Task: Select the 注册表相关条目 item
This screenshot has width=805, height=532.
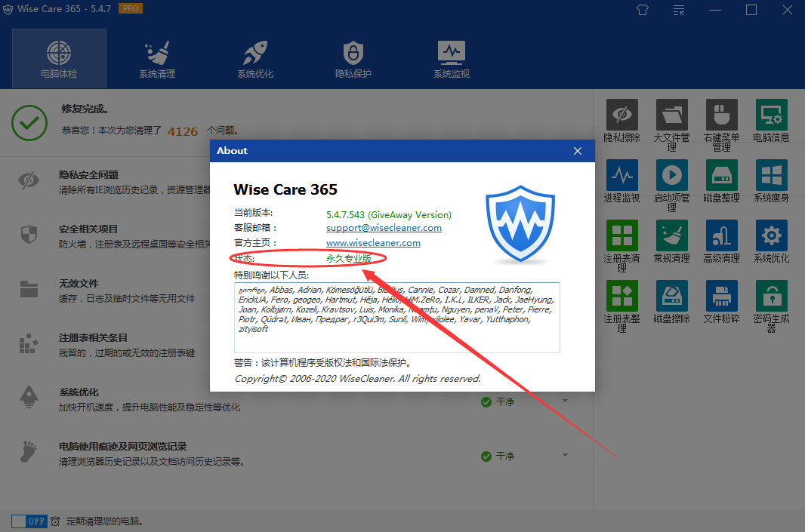Action: (93, 338)
